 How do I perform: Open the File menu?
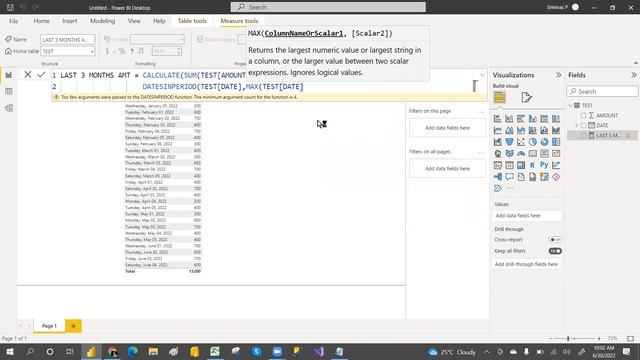[13, 21]
